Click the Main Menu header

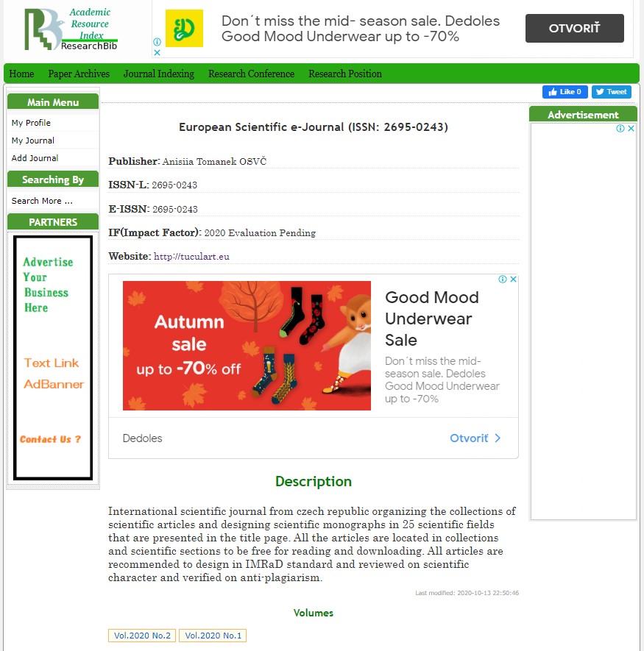(53, 102)
